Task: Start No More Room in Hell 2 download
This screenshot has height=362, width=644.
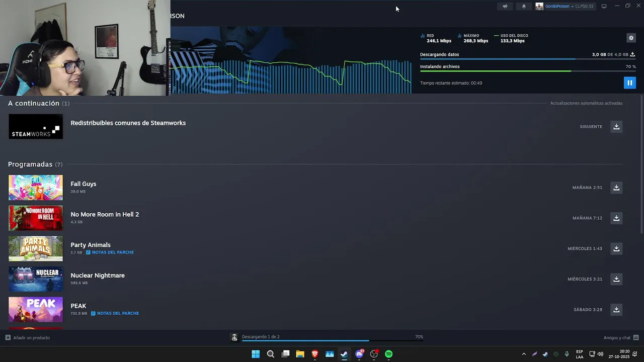Action: 616,218
